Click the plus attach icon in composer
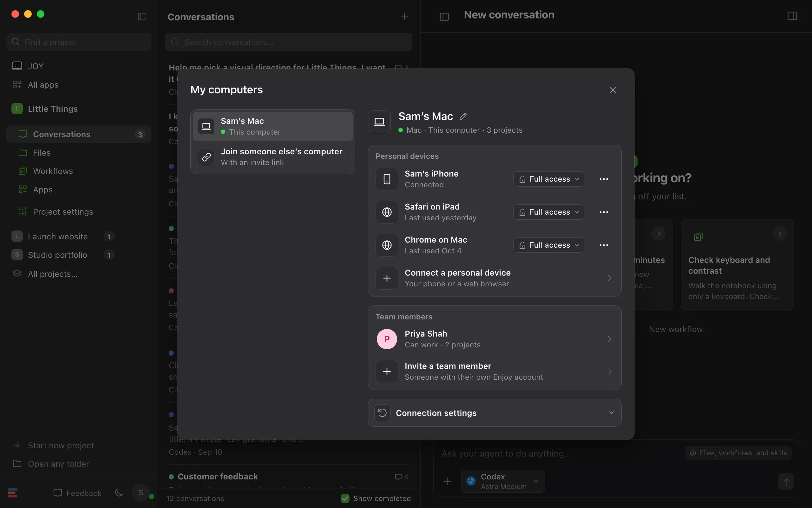 point(447,481)
